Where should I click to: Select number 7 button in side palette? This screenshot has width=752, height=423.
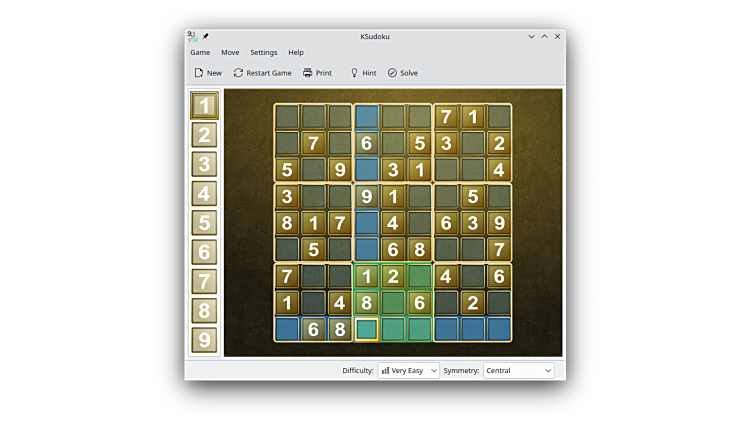204,281
